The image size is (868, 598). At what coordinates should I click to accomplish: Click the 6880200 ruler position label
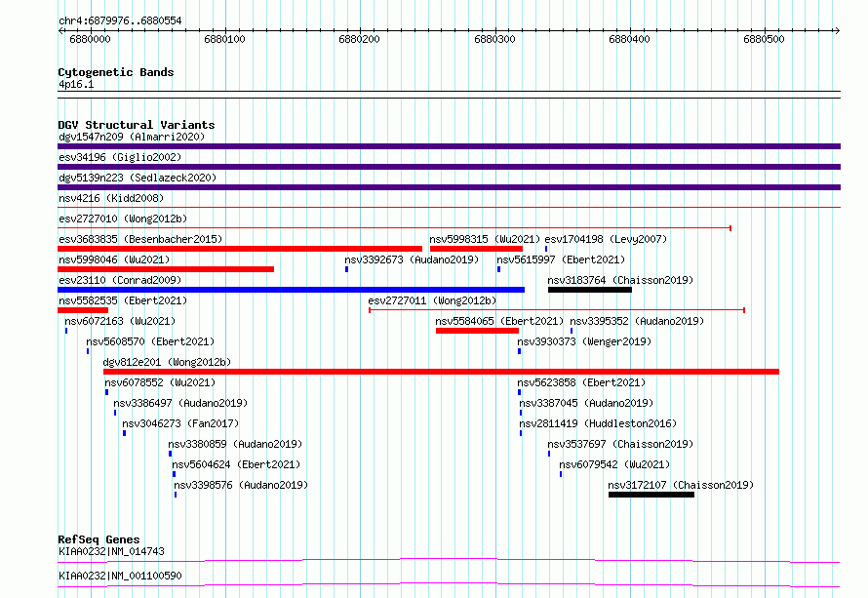(x=359, y=39)
